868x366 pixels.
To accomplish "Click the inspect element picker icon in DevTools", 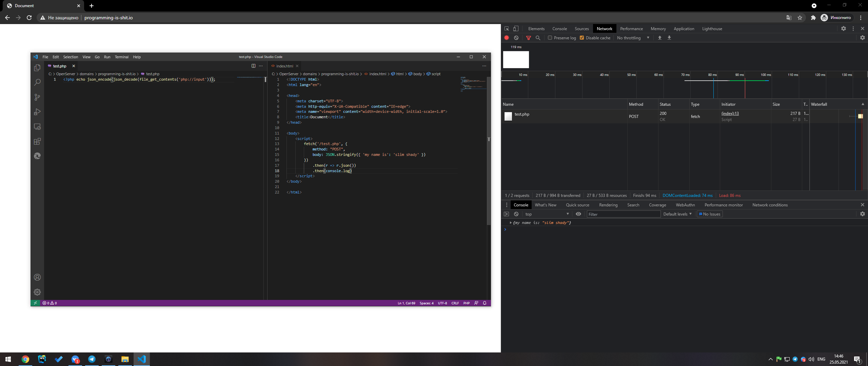I will 507,29.
